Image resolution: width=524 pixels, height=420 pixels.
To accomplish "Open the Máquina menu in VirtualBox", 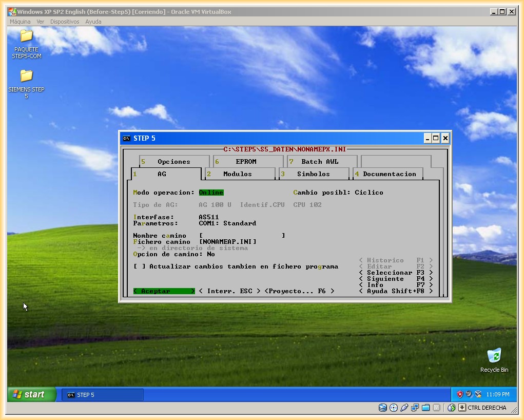I will [x=21, y=22].
